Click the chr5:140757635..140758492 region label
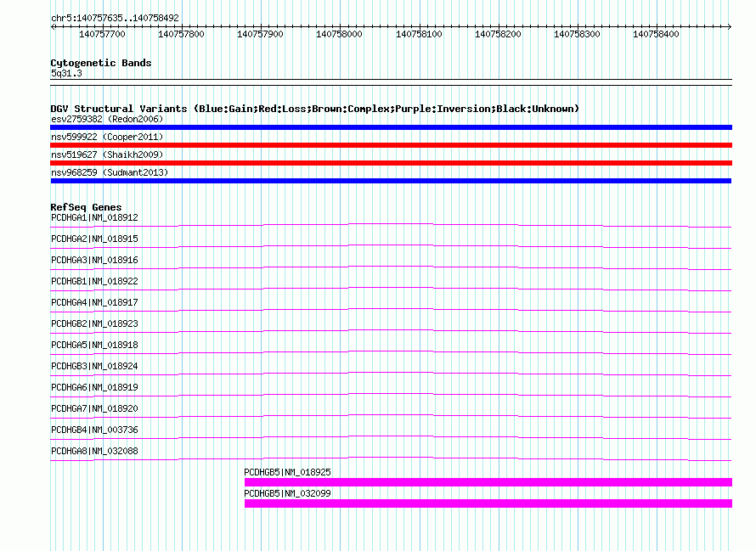The width and height of the screenshot is (756, 551). [x=115, y=18]
